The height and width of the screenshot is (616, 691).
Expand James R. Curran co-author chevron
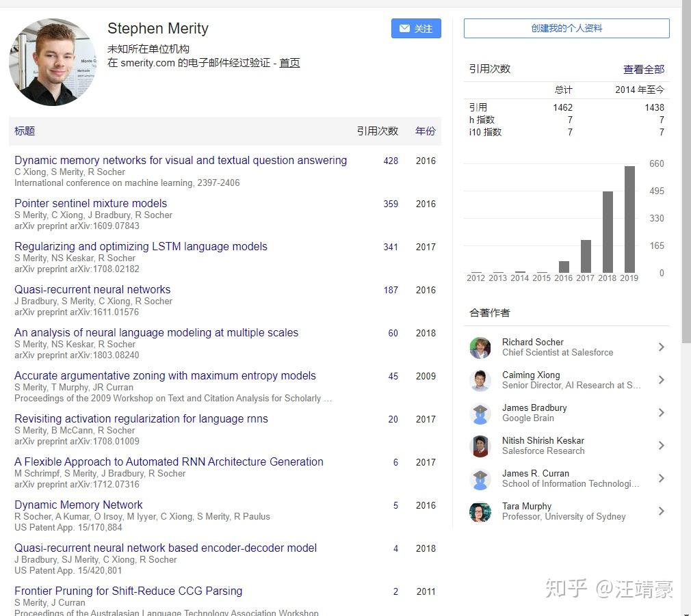click(661, 478)
